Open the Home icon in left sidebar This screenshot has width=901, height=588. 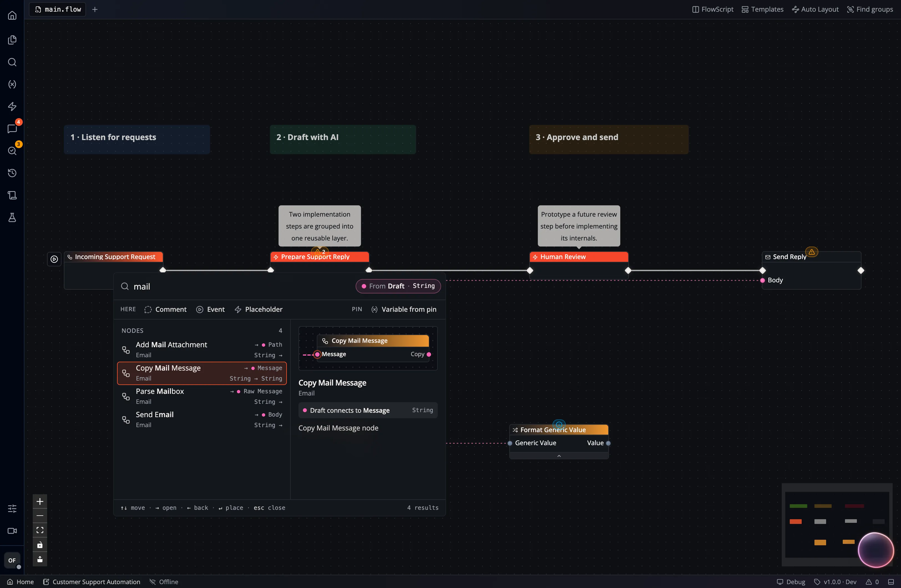point(12,16)
